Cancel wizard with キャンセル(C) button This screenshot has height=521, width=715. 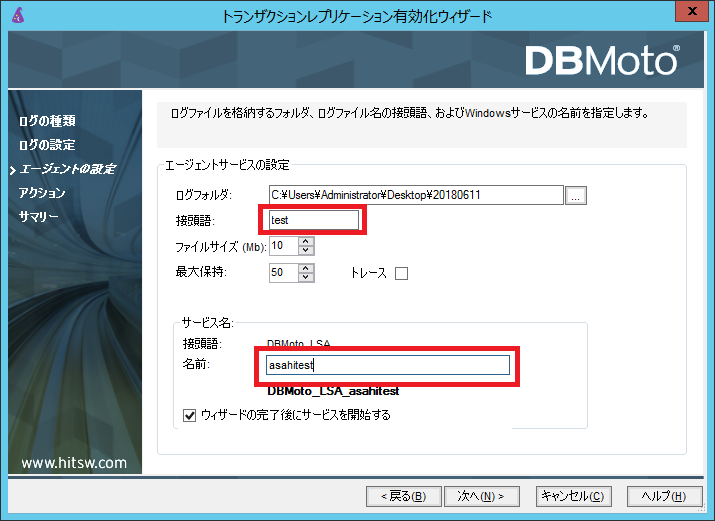pos(573,496)
